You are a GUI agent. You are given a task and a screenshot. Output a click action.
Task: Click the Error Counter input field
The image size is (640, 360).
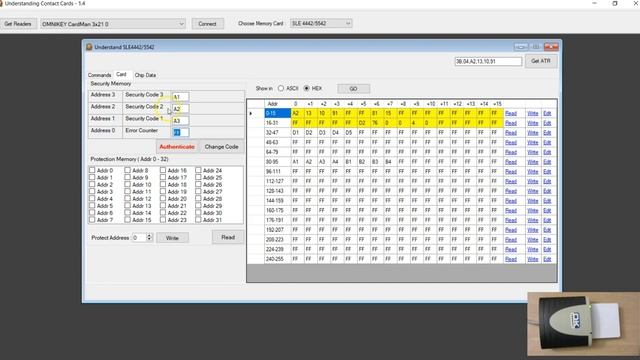pos(180,132)
